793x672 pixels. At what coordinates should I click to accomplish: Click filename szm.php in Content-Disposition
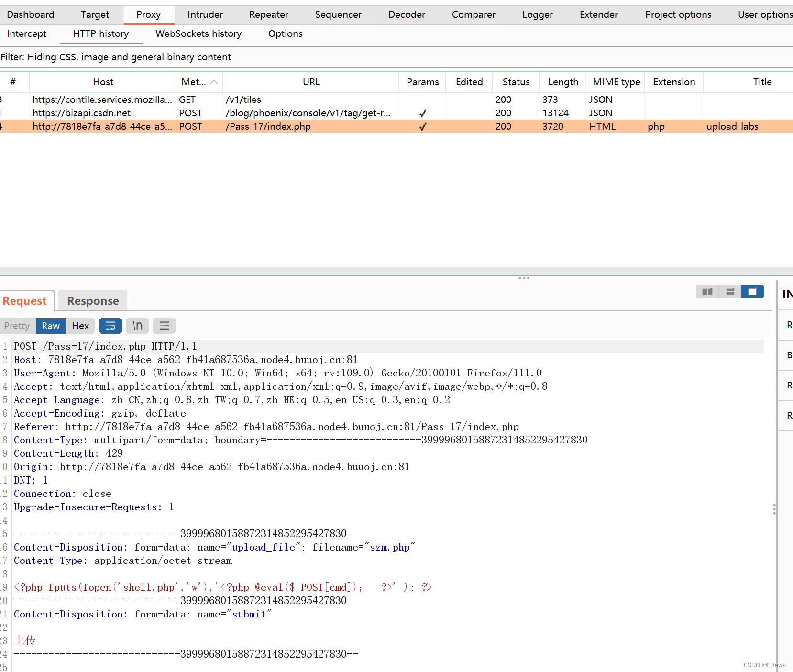pos(390,547)
